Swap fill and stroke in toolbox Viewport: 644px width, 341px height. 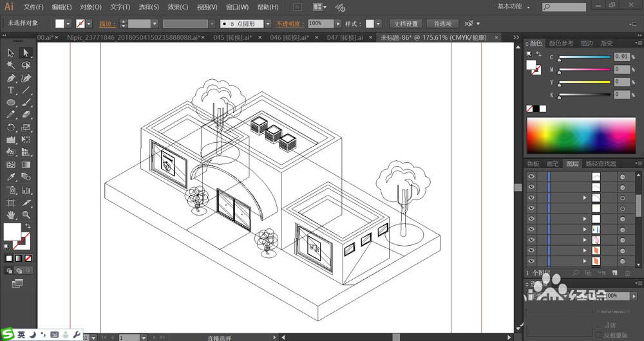(28, 226)
